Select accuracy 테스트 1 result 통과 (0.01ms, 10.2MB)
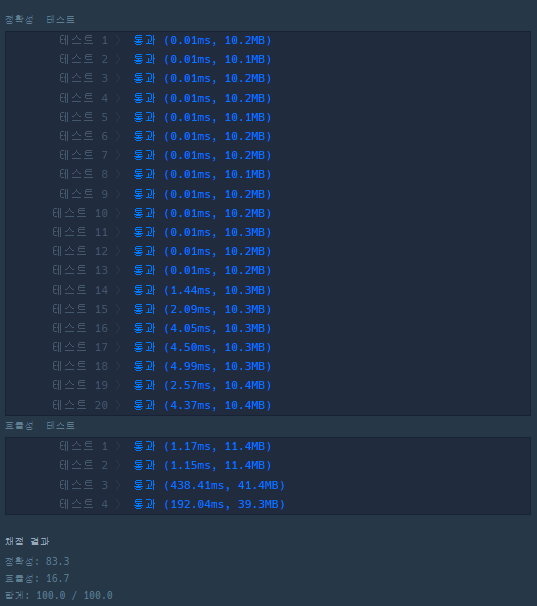 click(x=203, y=40)
